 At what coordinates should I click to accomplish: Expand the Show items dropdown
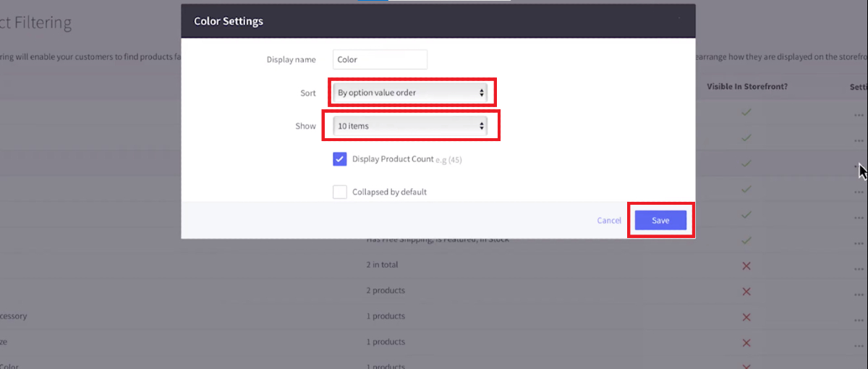pyautogui.click(x=409, y=126)
